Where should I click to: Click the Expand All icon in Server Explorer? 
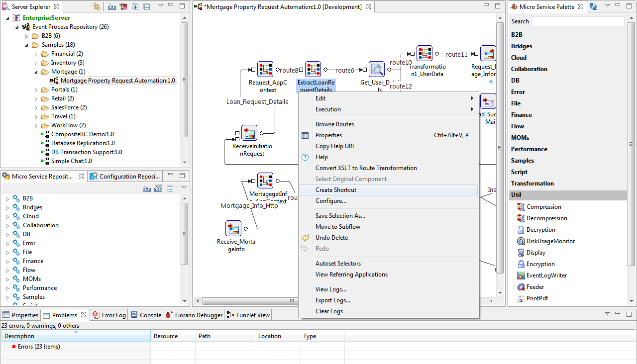[x=135, y=7]
